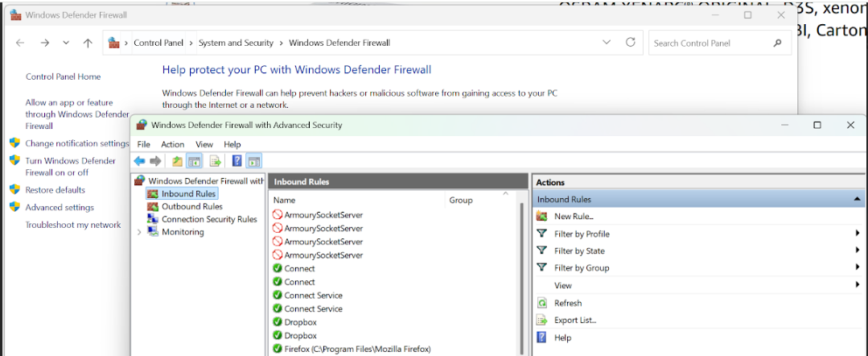This screenshot has height=356, width=868.
Task: Click the Up One Level toolbar icon
Action: pos(177,161)
